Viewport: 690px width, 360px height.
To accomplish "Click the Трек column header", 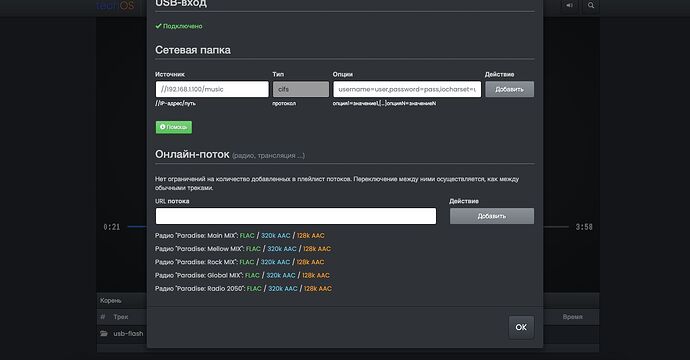I will tap(121, 317).
